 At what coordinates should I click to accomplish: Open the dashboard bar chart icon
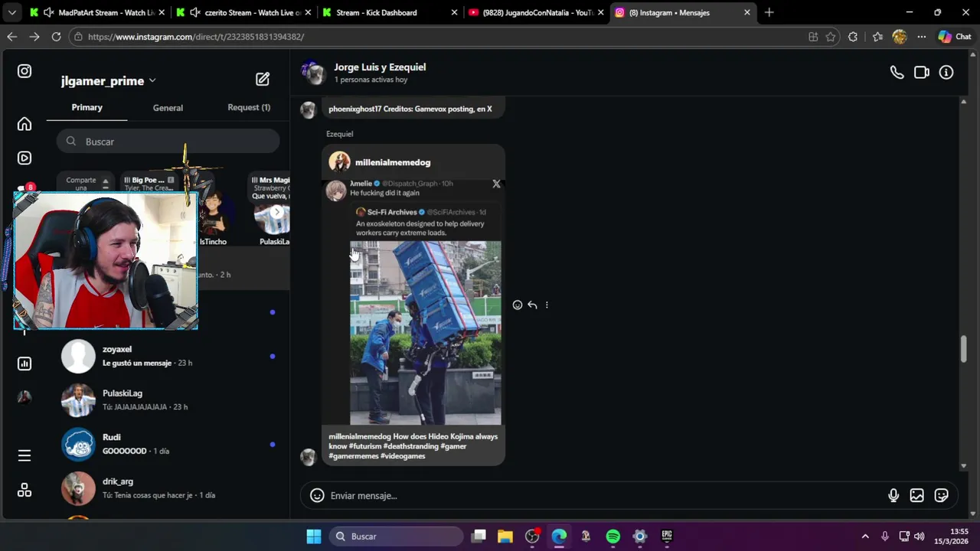point(24,364)
